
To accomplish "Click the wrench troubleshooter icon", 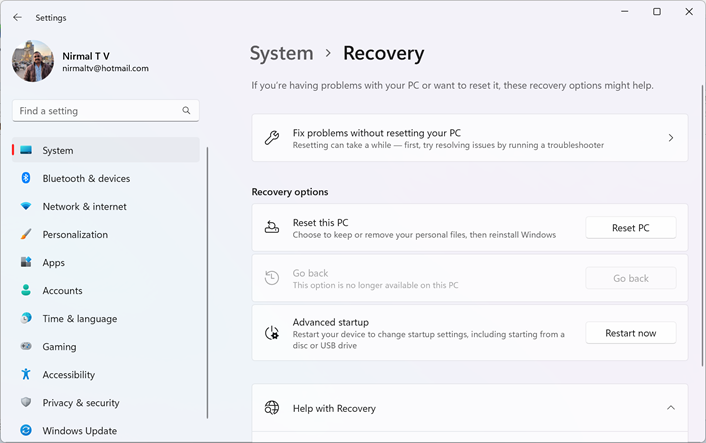I will pyautogui.click(x=272, y=138).
